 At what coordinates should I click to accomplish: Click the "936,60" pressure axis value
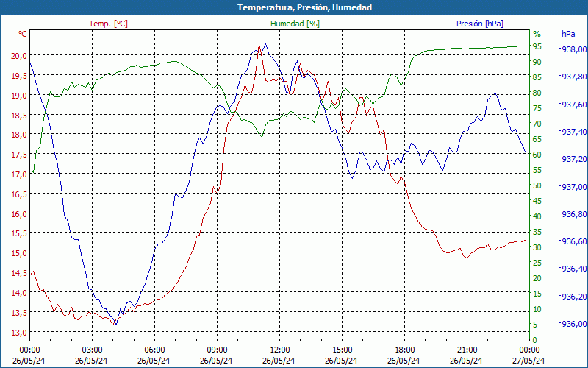point(574,241)
